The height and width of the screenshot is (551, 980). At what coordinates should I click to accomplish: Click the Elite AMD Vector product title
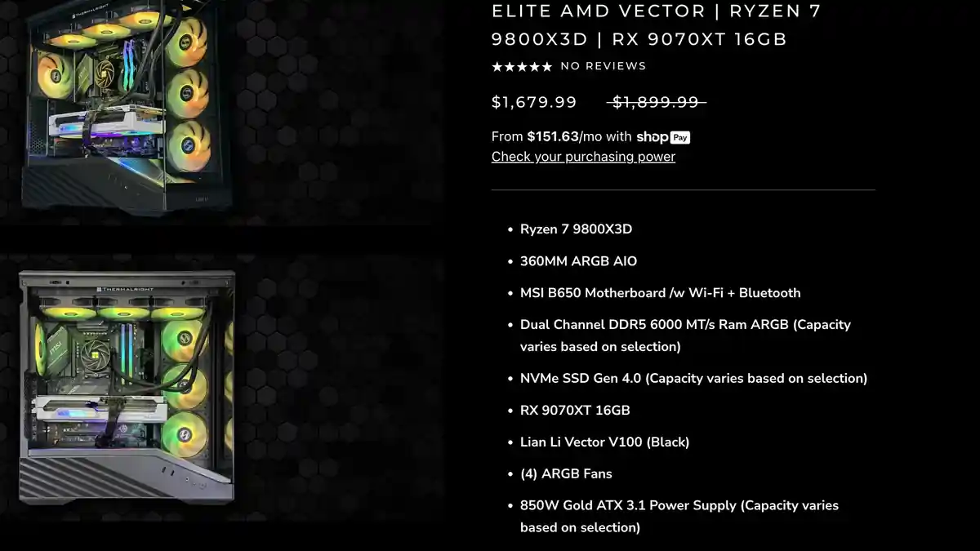tap(657, 25)
